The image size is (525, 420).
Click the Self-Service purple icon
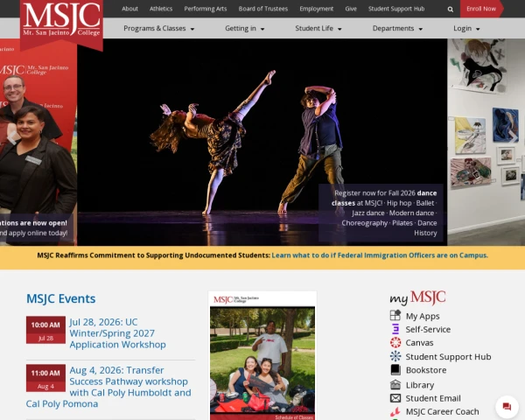point(395,329)
